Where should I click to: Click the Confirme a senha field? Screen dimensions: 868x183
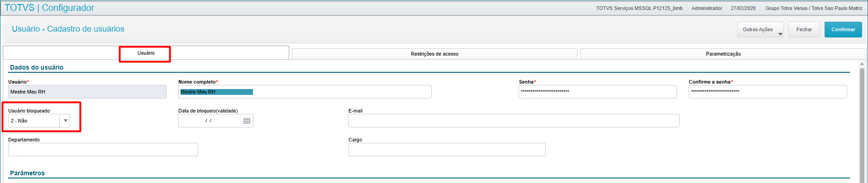click(x=768, y=92)
